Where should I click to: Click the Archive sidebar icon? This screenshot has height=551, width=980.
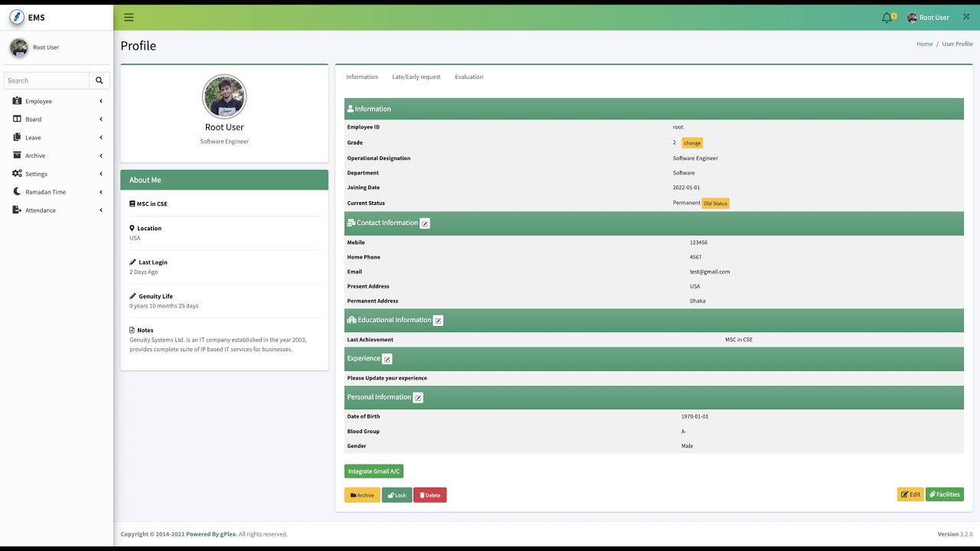click(17, 155)
